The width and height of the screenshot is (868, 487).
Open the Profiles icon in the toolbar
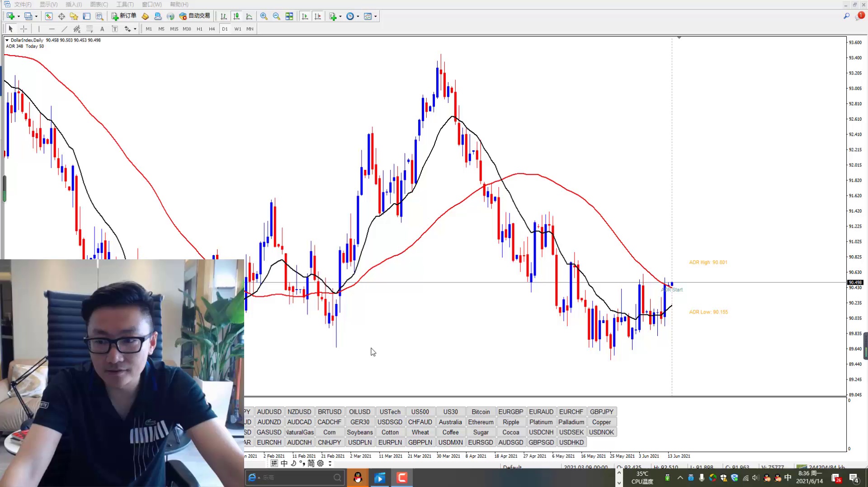pos(28,16)
